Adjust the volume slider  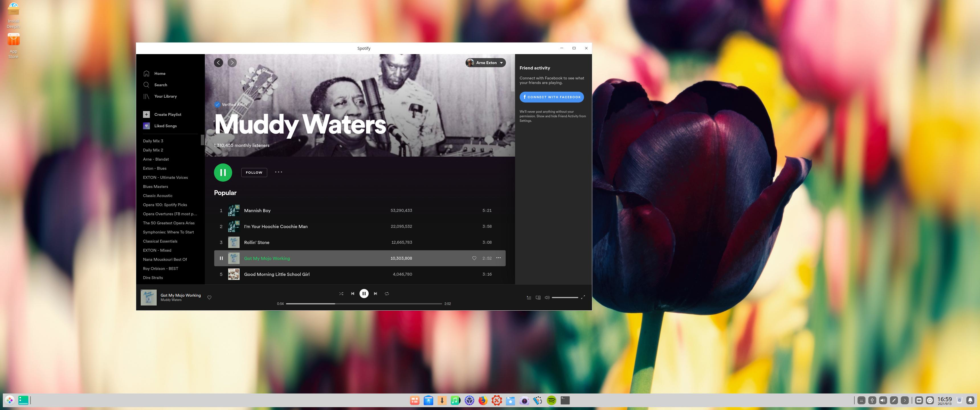565,298
